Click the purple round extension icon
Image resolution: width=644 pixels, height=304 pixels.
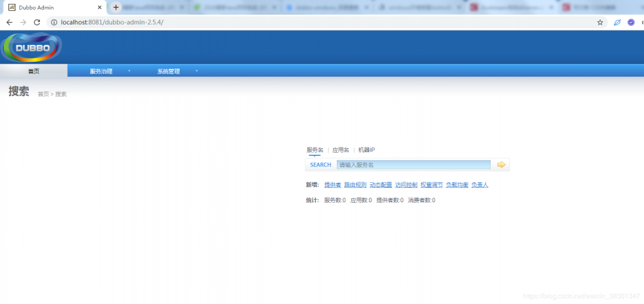631,23
